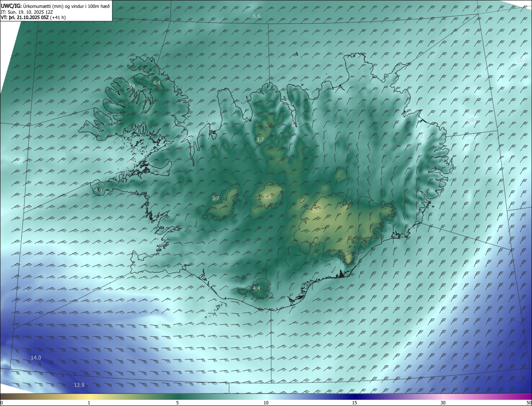
Task: Select the 9.8 value label near the east coast
Action: pos(423,136)
